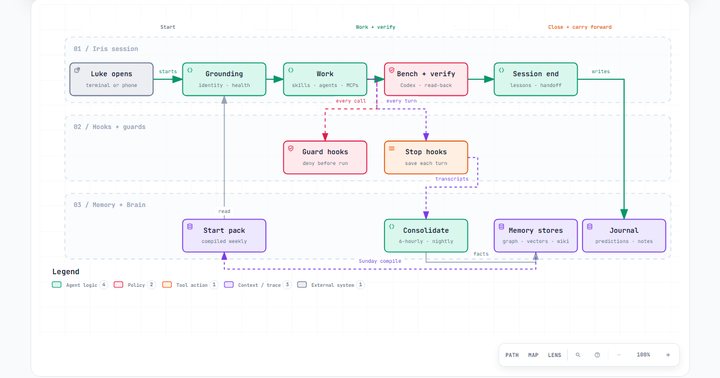The width and height of the screenshot is (720, 378).
Task: Click the 'facts' edge label
Action: click(481, 254)
